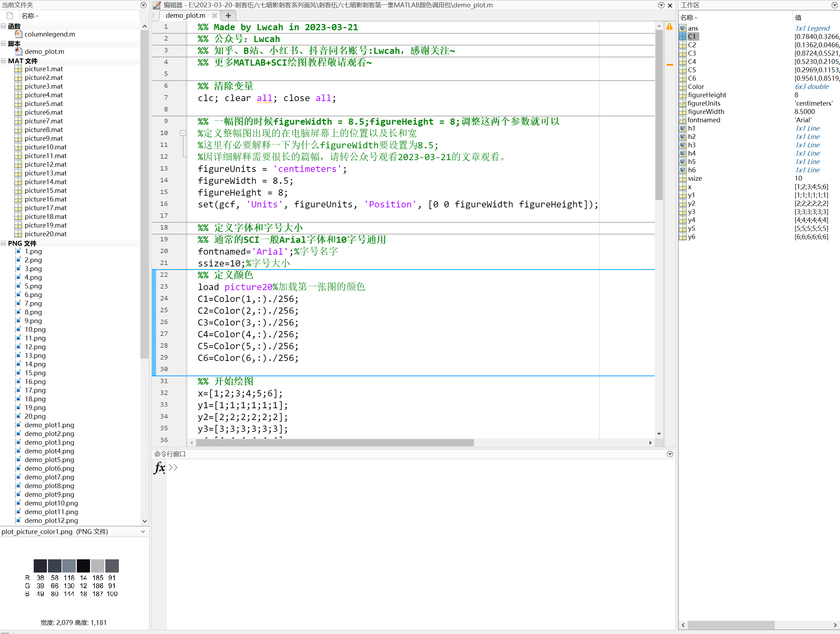Click the columnlegend.m function icon
The image size is (840, 634).
point(18,34)
